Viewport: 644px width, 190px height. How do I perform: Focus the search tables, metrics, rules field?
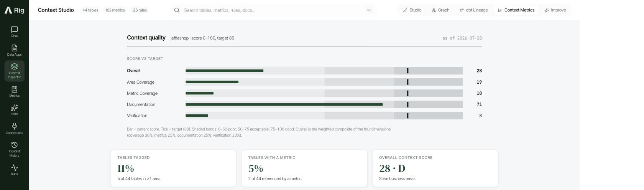273,10
